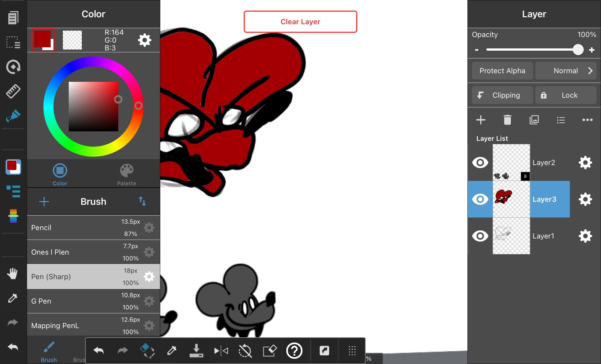
Task: Open more layer options via the ellipsis icon
Action: (x=587, y=120)
